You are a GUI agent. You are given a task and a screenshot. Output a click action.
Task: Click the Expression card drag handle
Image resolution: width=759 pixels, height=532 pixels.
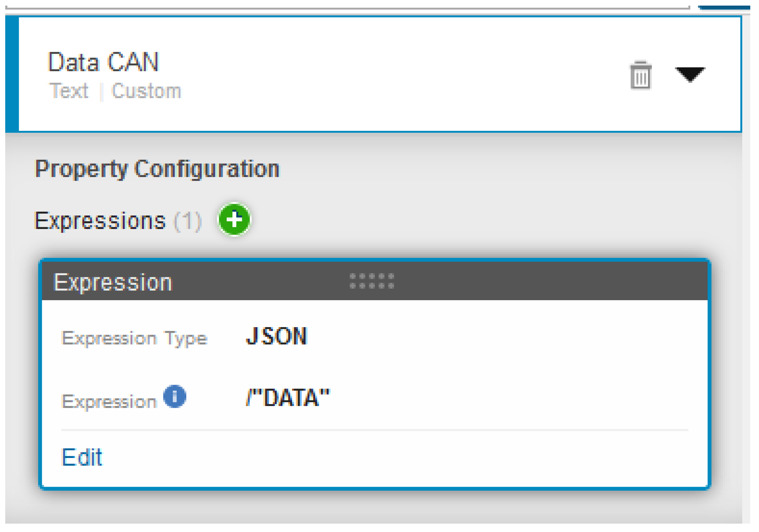coord(372,281)
